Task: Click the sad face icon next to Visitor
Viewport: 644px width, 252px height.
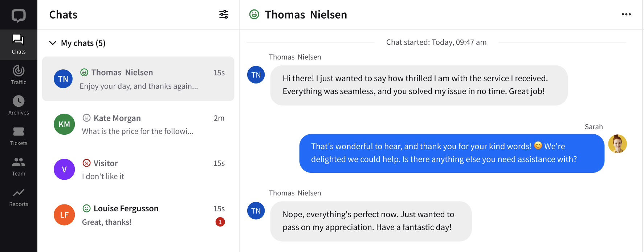Action: pos(86,163)
